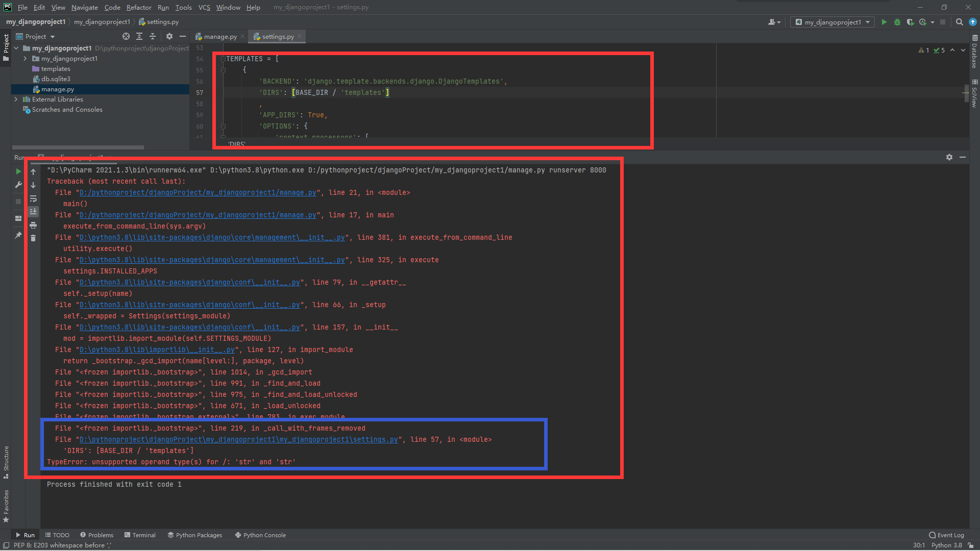
Task: Switch to the manage.py editor tab
Action: (x=220, y=37)
